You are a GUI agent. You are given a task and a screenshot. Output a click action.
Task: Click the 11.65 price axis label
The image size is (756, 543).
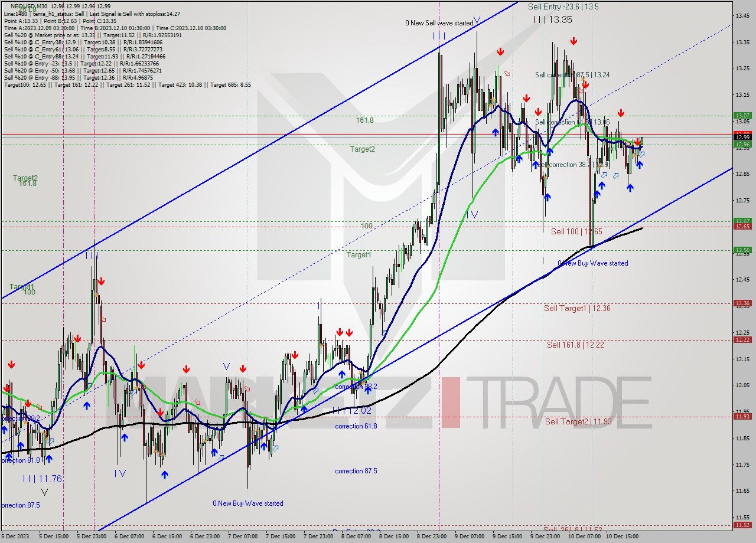pos(742,490)
